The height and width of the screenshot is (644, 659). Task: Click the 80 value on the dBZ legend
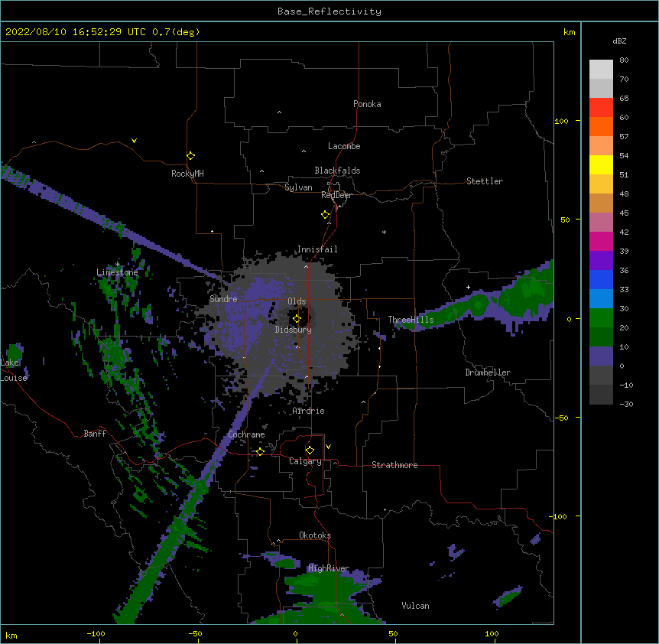(x=624, y=60)
